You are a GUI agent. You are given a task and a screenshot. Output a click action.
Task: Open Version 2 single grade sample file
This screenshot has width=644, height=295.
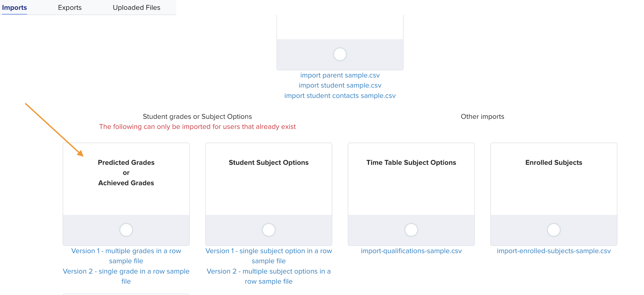[126, 276]
